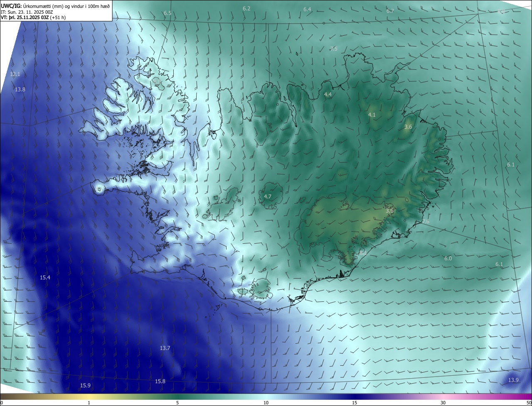Click the 4.4 value label

pos(328,95)
